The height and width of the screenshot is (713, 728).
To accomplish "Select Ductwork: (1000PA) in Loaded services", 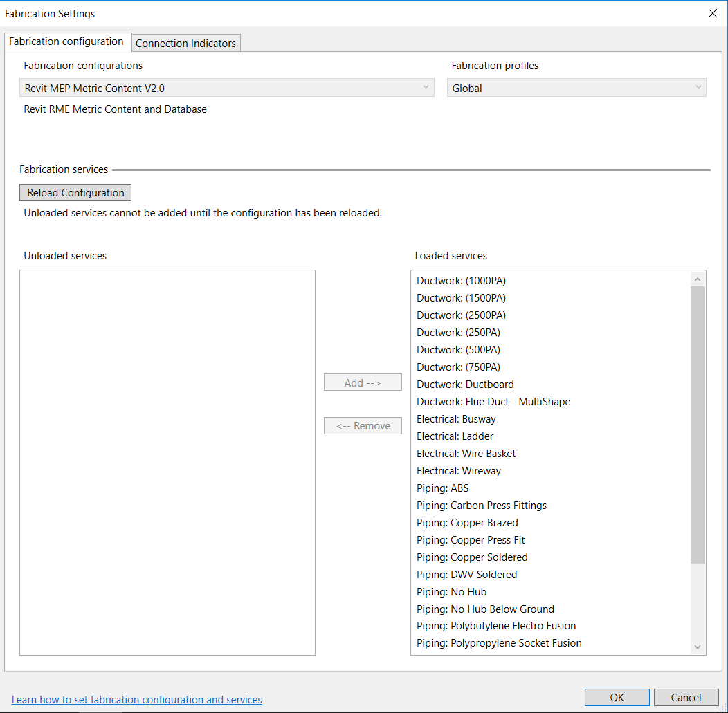I will (461, 280).
